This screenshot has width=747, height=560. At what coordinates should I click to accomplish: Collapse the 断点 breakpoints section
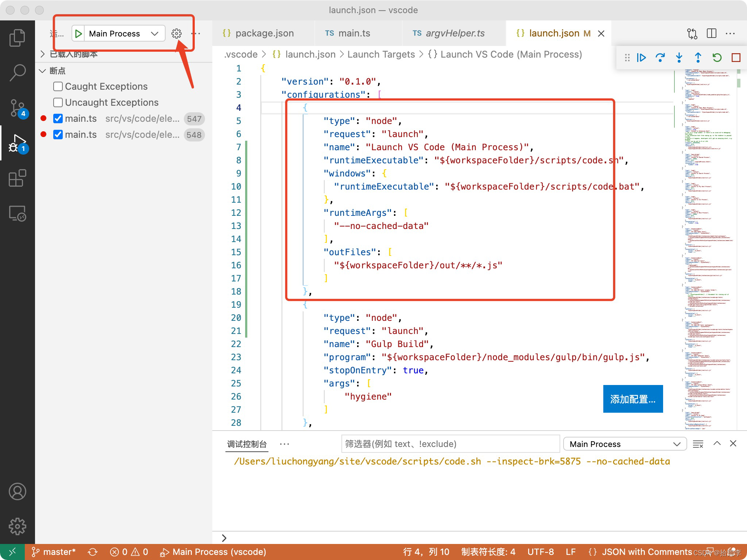pos(43,71)
